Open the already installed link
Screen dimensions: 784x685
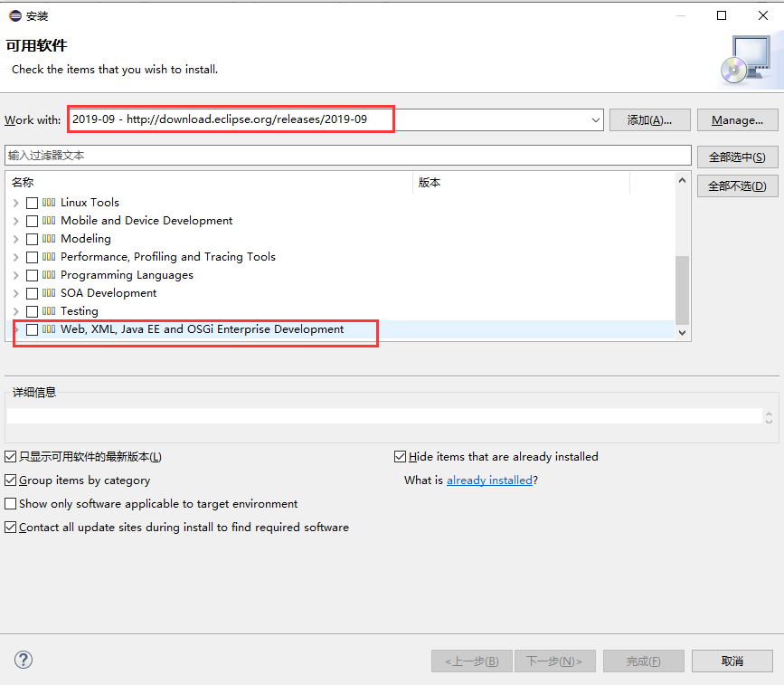[489, 480]
